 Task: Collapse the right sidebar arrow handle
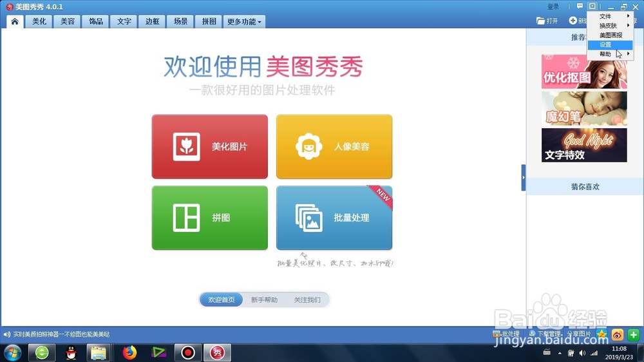[523, 178]
